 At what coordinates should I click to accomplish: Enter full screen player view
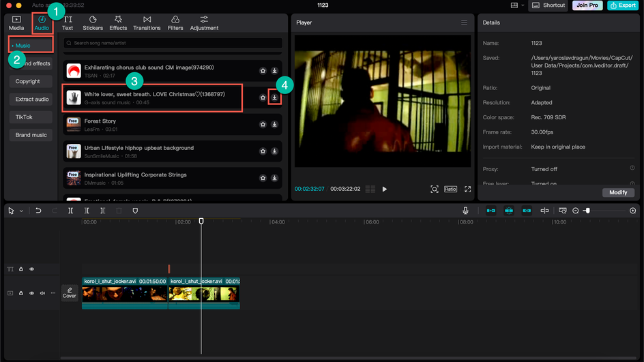[468, 190]
